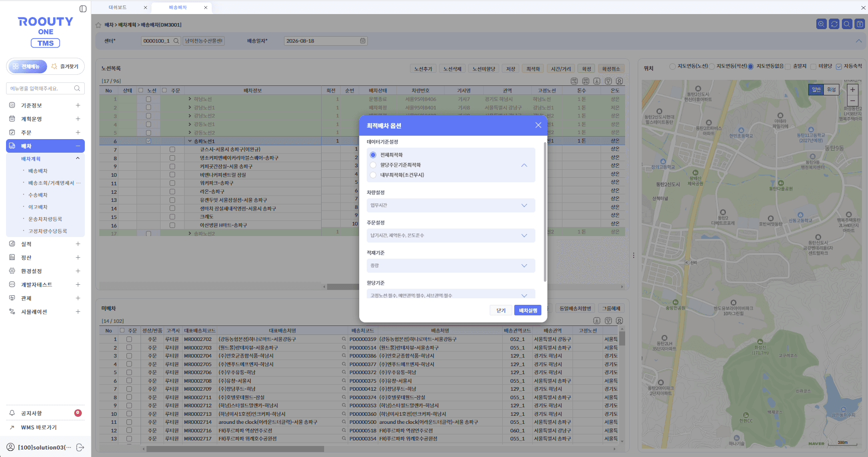Toggle the 출발지 checkbox
Screen dimensions: 868x457
point(788,66)
